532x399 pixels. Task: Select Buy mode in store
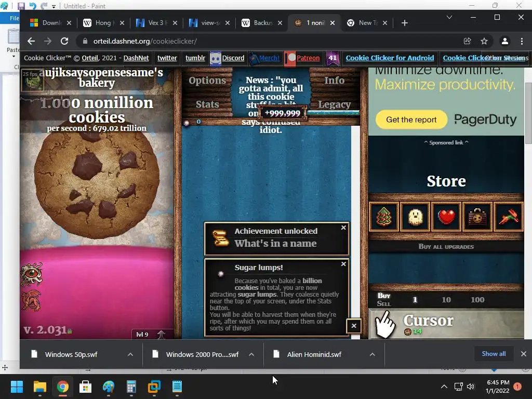384,296
